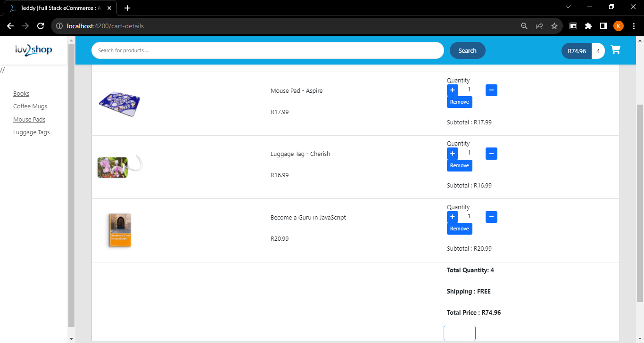Open the shopping cart icon
Image resolution: width=644 pixels, height=343 pixels.
pos(615,50)
